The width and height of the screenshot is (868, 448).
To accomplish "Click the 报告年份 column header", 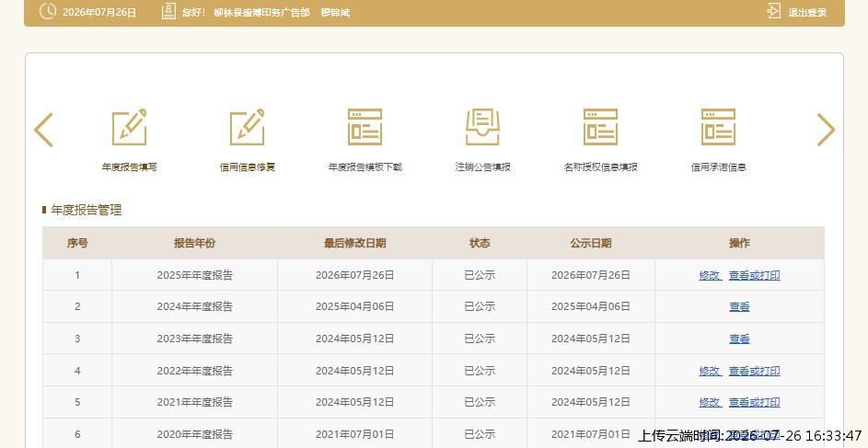I will tap(194, 243).
